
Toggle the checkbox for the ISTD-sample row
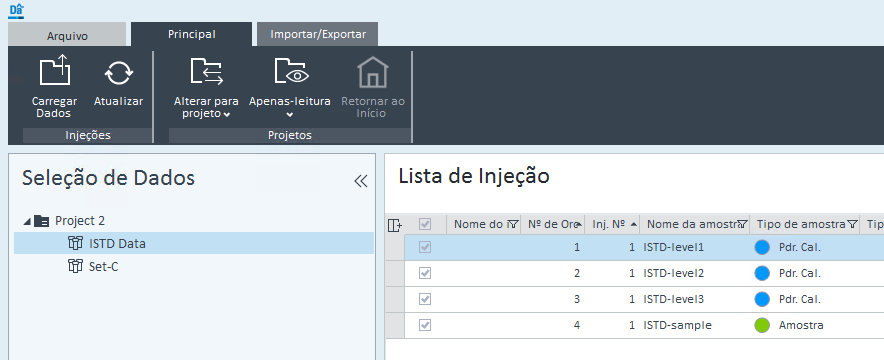pyautogui.click(x=425, y=325)
